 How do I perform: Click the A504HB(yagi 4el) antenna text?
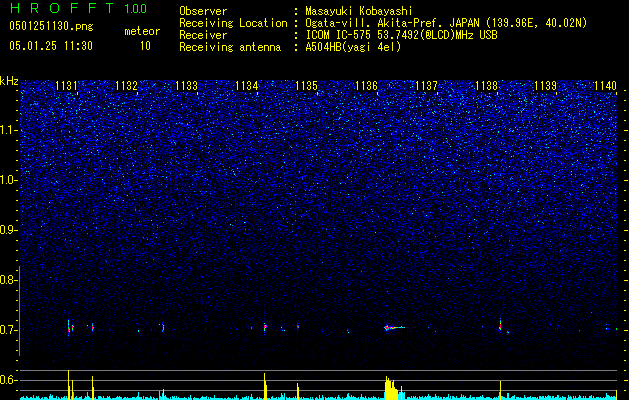(x=353, y=47)
